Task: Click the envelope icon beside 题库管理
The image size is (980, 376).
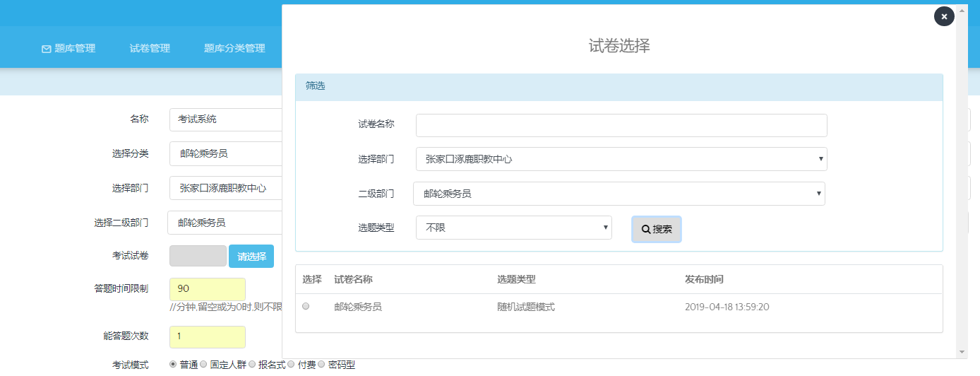Action: click(x=47, y=49)
